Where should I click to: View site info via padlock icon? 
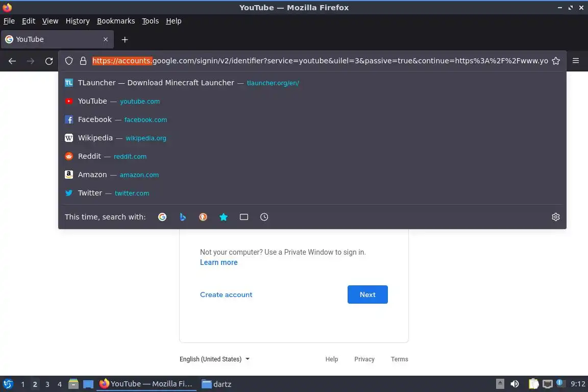pyautogui.click(x=83, y=61)
